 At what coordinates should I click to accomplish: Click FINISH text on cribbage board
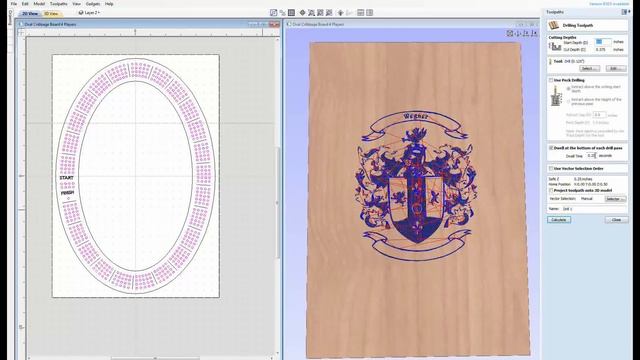pos(67,193)
